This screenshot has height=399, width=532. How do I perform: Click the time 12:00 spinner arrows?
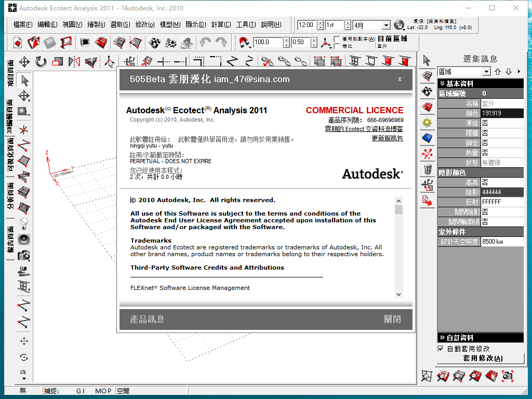(x=320, y=25)
